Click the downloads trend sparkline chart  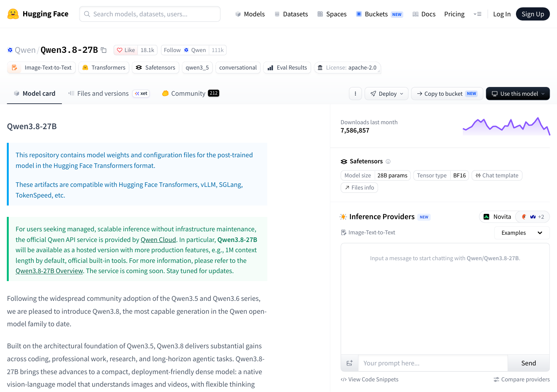507,126
